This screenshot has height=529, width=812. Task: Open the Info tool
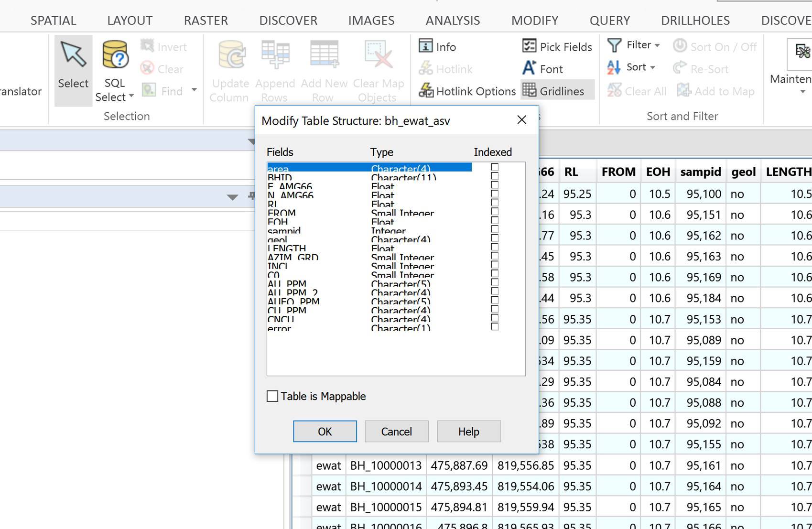point(438,46)
